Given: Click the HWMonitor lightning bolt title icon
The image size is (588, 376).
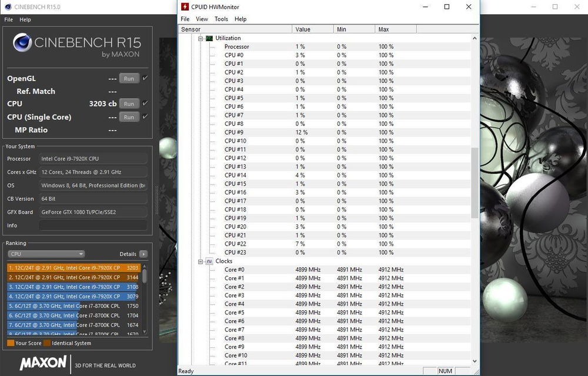Looking at the screenshot, I should point(185,7).
